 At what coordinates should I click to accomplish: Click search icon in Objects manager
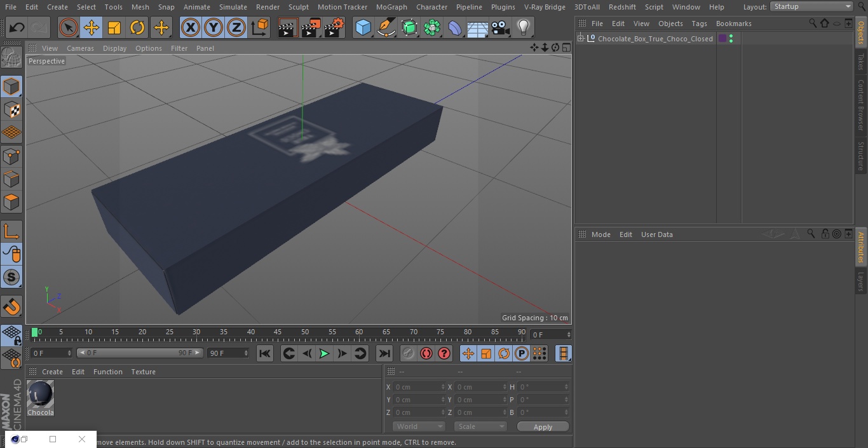point(813,23)
